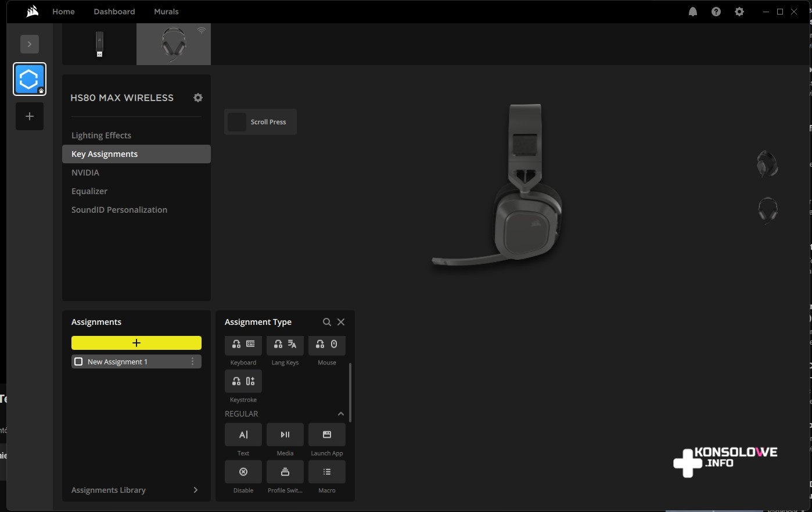Collapse the REGULAR assignment section
The height and width of the screenshot is (512, 812).
pos(340,414)
